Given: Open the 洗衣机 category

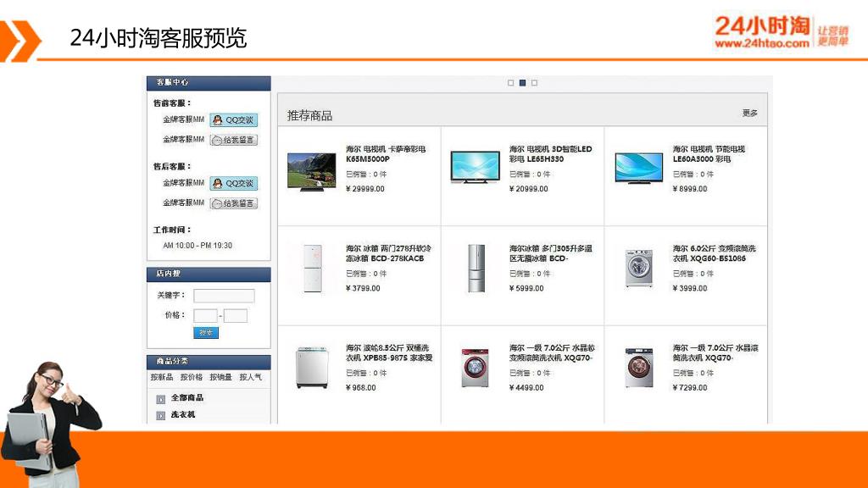Looking at the screenshot, I should pyautogui.click(x=183, y=414).
